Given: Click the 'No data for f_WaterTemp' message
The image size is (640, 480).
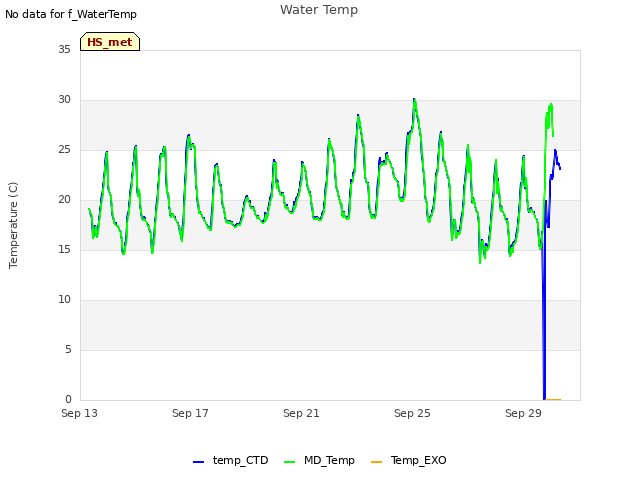Looking at the screenshot, I should 71,14.
